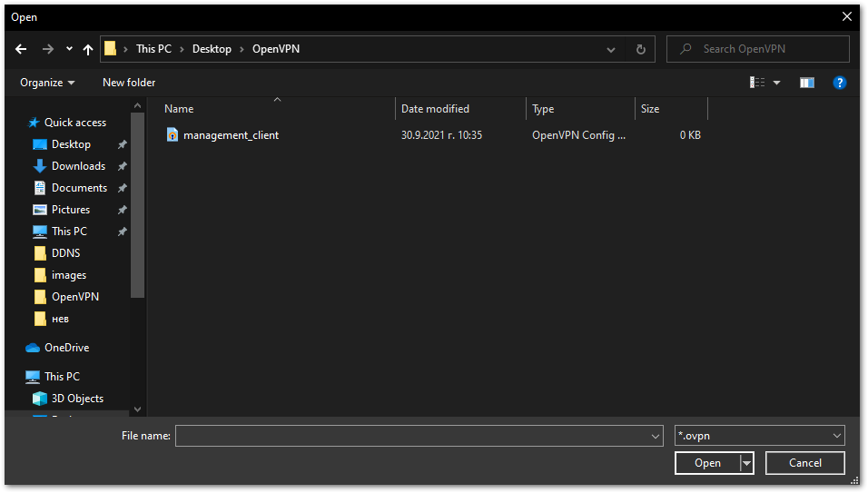
Task: Go back using the left arrow
Action: click(21, 49)
